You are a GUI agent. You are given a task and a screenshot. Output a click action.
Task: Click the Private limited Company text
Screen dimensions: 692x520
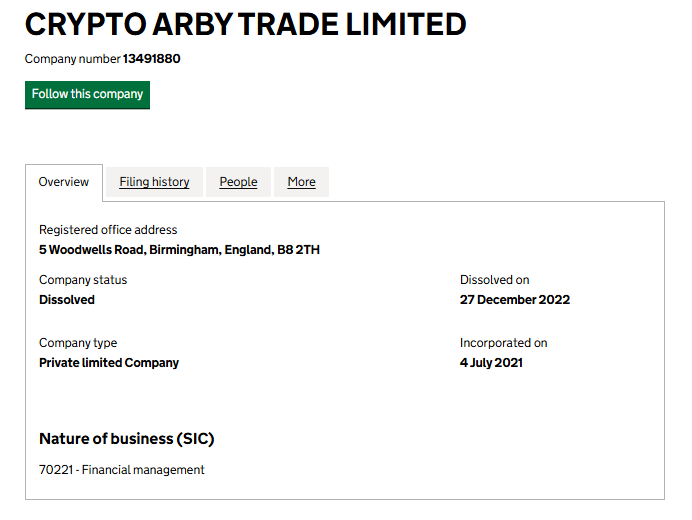click(109, 363)
